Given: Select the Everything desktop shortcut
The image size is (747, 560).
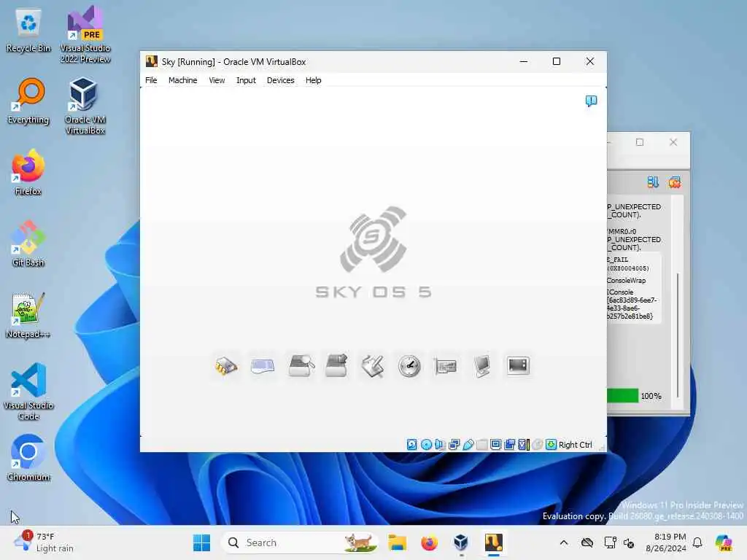Looking at the screenshot, I should [28, 101].
